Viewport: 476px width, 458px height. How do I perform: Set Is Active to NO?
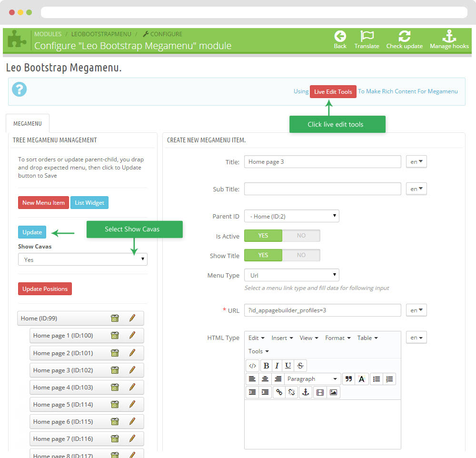click(301, 236)
